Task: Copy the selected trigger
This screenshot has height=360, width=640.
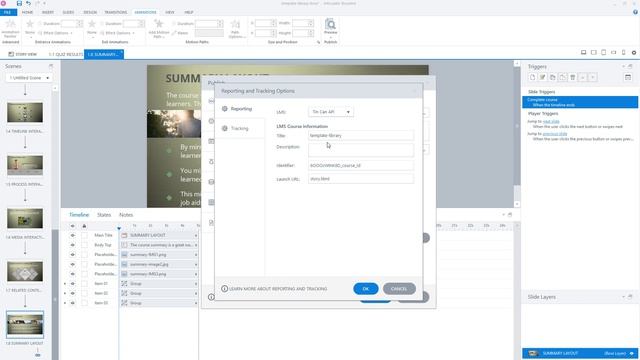Action: [553, 77]
